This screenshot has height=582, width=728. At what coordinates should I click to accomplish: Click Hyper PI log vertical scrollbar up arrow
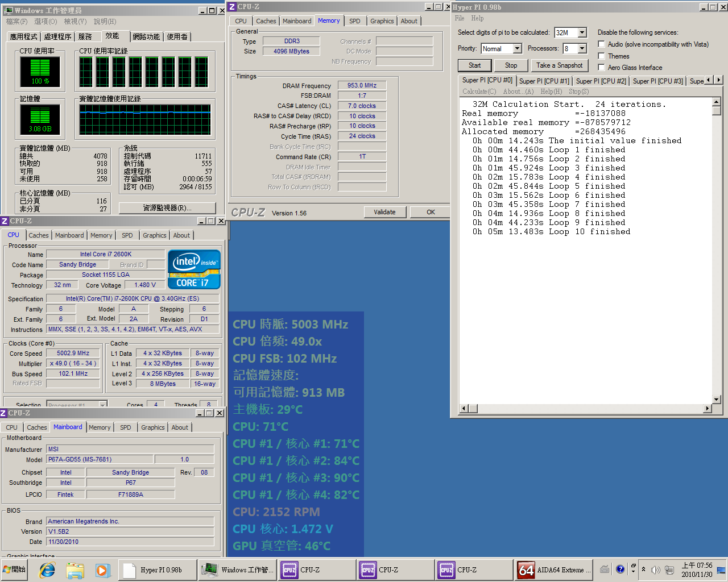[716, 102]
